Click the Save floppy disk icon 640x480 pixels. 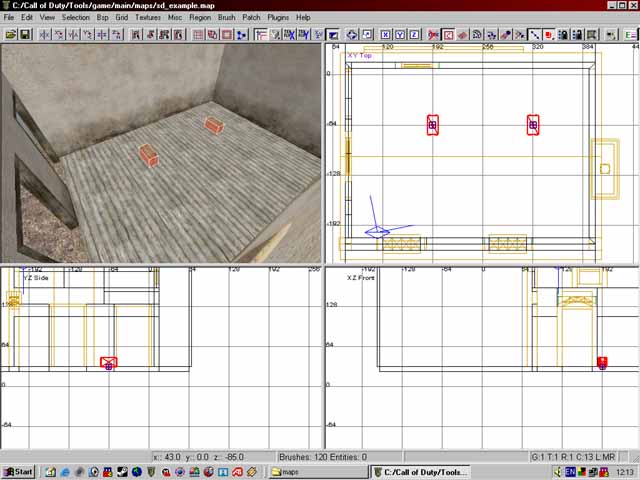pyautogui.click(x=25, y=34)
